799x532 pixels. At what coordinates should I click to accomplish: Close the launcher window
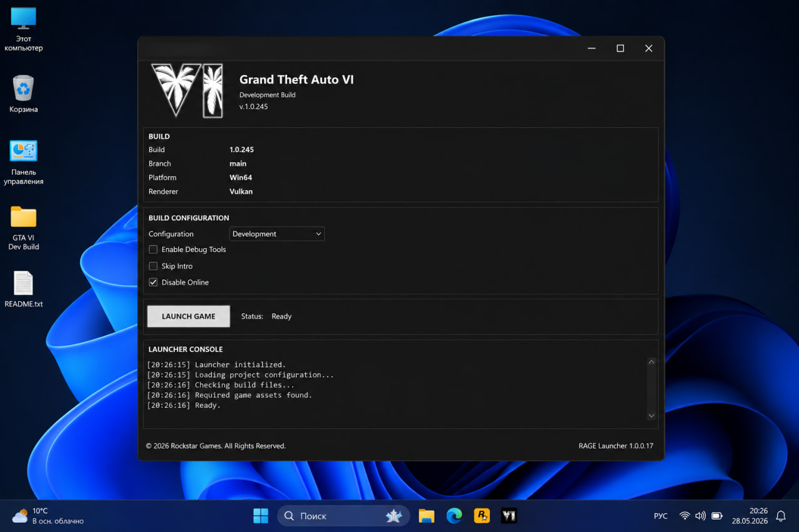coord(649,49)
